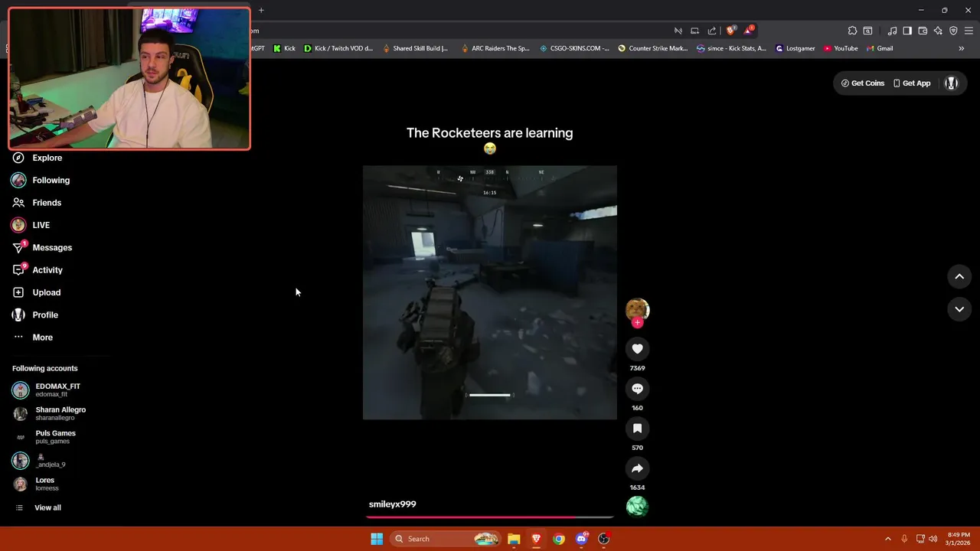Click the Get App button
Viewport: 980px width, 551px height.
tap(912, 83)
